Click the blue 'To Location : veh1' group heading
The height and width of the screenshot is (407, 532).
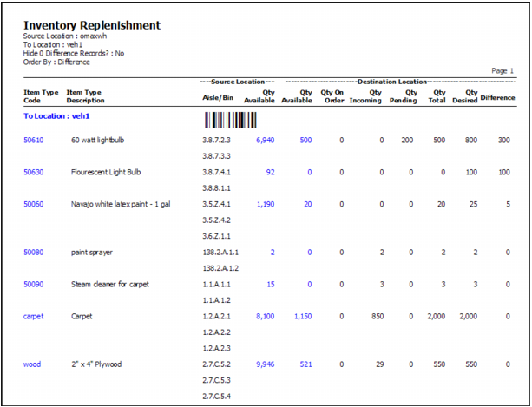pos(56,115)
